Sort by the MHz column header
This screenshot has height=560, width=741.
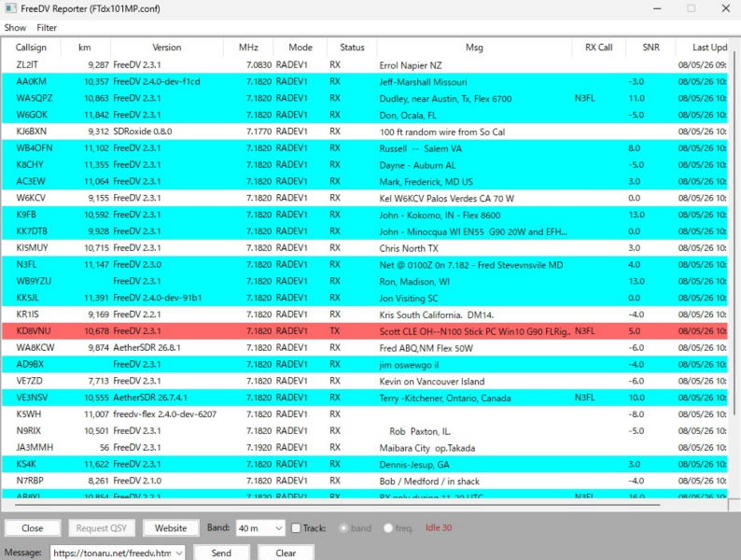pyautogui.click(x=248, y=48)
